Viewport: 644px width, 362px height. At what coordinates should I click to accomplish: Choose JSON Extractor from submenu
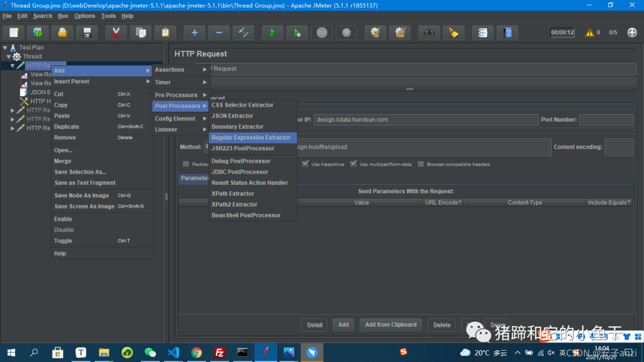253,116
